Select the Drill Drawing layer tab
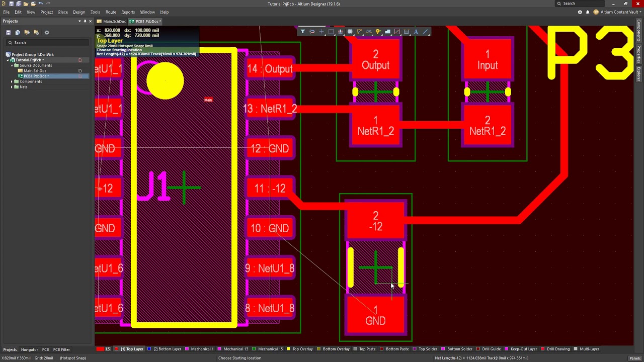644x362 pixels. click(x=555, y=349)
